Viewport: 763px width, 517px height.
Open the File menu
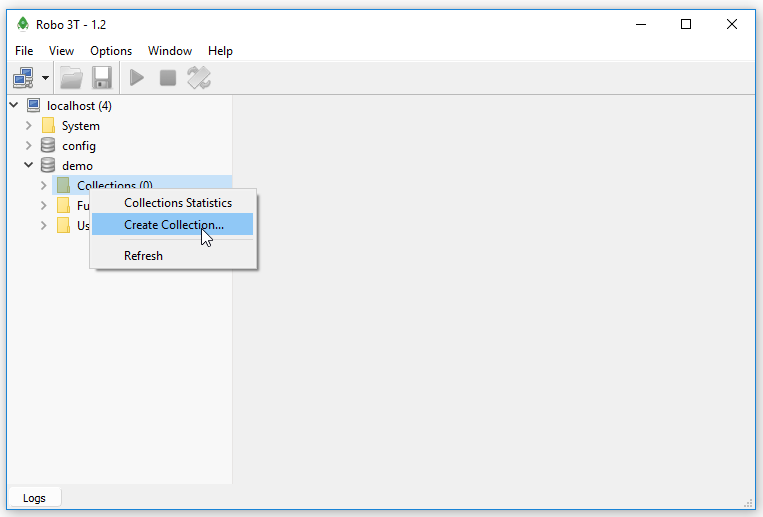pos(24,51)
